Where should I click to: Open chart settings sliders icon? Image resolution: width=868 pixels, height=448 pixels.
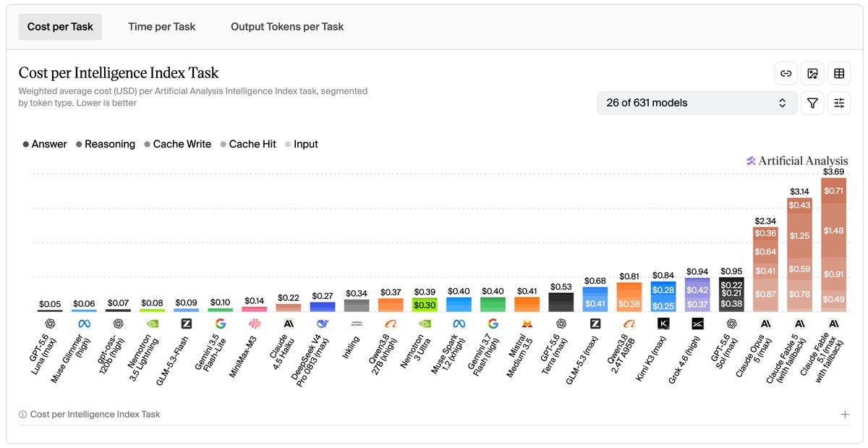click(x=839, y=103)
